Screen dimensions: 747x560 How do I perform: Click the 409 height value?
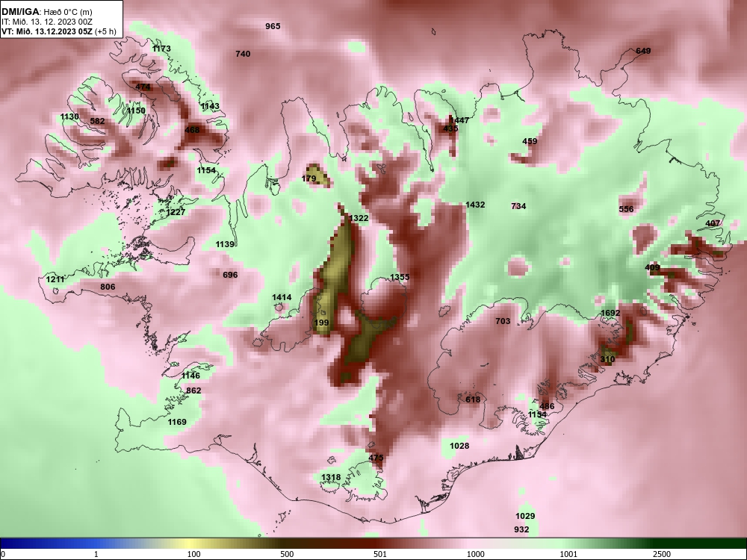(x=652, y=267)
